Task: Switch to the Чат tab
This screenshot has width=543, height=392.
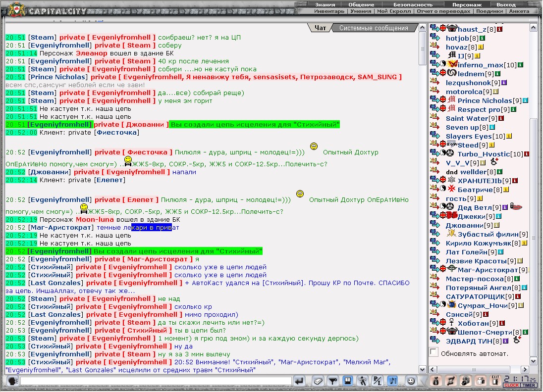Action: (x=320, y=28)
